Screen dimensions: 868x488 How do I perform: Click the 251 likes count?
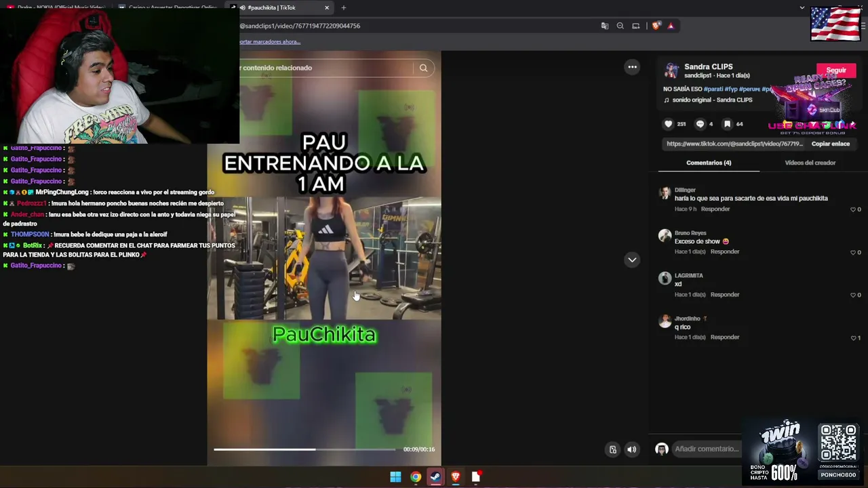pyautogui.click(x=682, y=124)
